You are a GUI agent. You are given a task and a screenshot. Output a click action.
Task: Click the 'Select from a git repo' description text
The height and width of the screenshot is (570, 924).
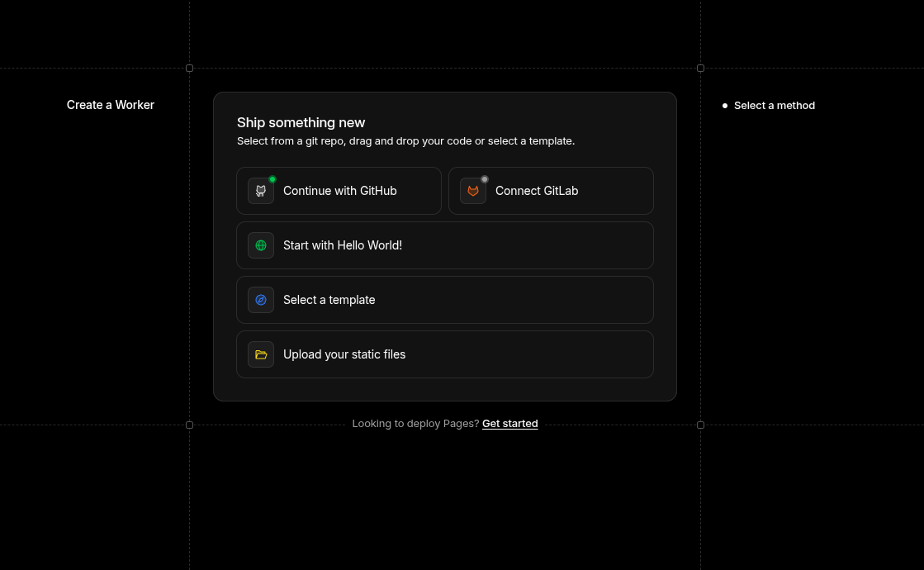(405, 141)
